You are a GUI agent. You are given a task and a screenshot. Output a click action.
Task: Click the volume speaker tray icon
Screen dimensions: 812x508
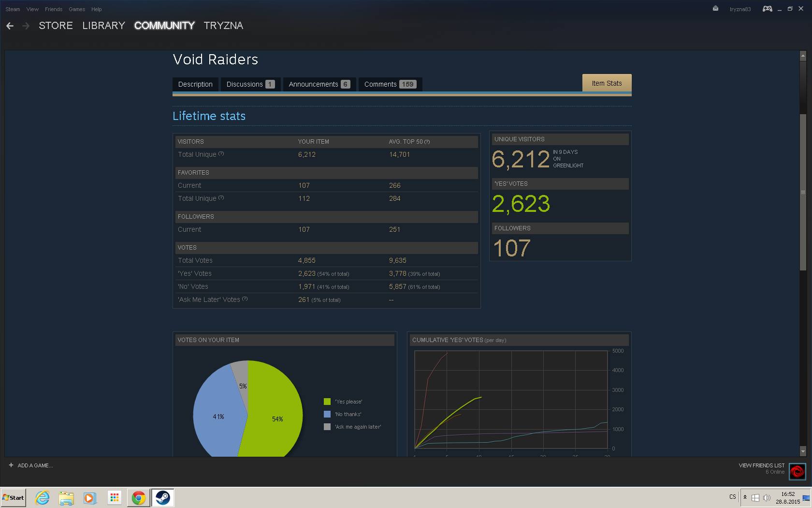(766, 497)
